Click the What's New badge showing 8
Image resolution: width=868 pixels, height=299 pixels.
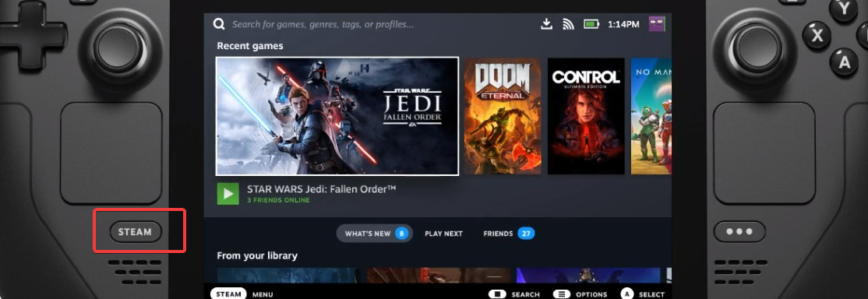401,234
